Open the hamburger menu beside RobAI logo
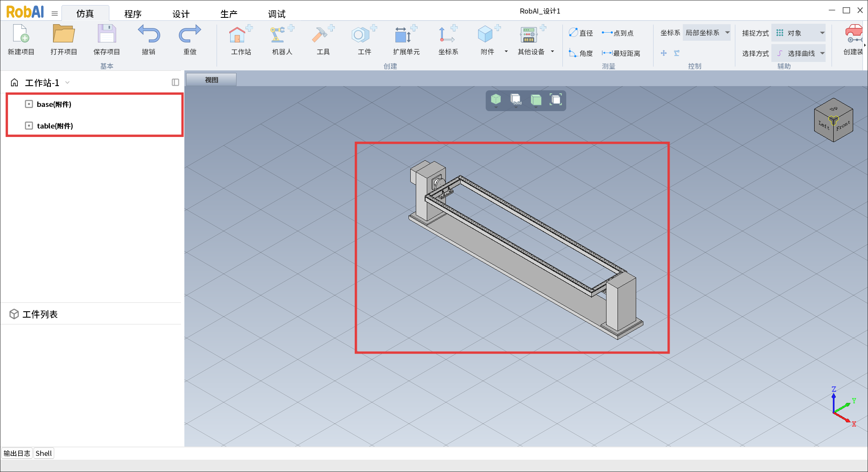The height and width of the screenshot is (472, 868). (55, 14)
